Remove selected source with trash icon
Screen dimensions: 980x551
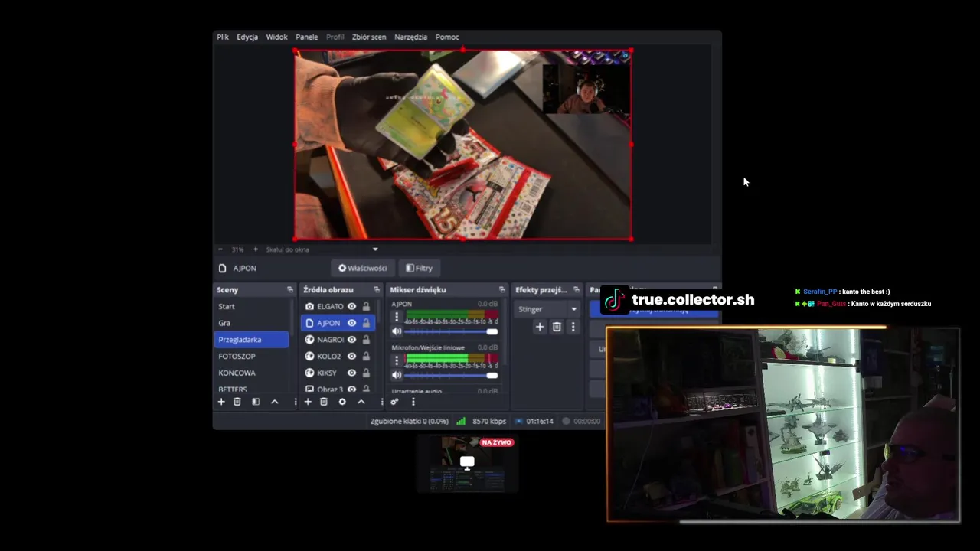click(x=324, y=402)
